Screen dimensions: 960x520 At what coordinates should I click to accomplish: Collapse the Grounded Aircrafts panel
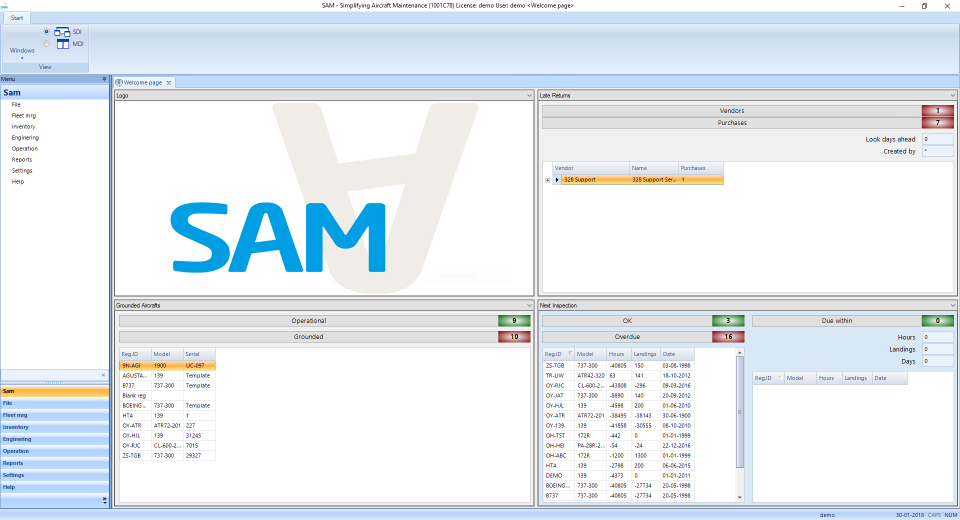pos(530,305)
